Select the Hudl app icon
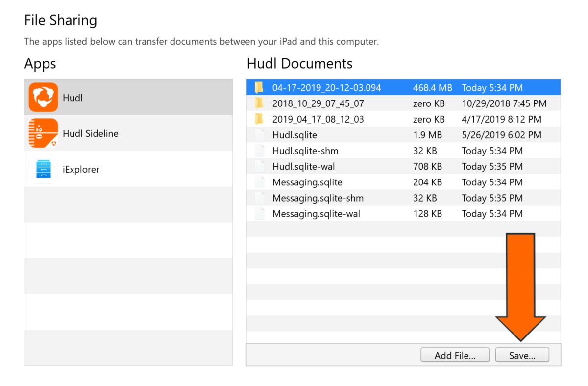Viewport: 588px width, 386px height. coord(43,97)
